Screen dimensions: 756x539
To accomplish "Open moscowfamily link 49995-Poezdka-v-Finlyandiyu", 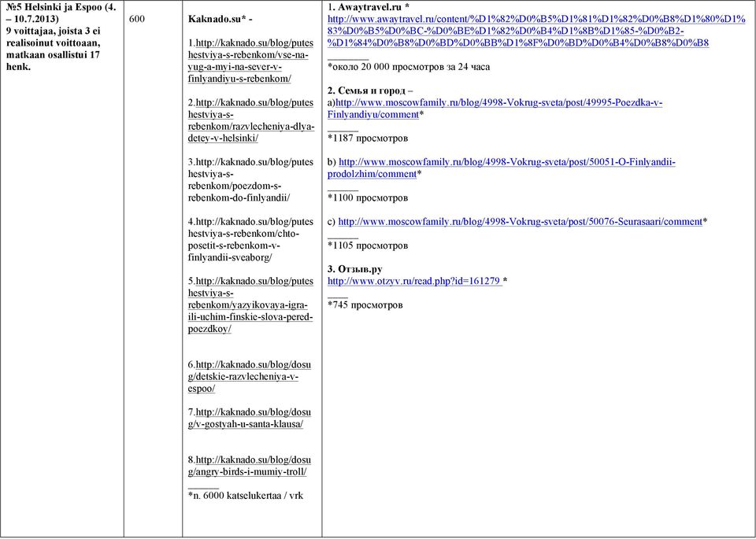I will coord(495,109).
